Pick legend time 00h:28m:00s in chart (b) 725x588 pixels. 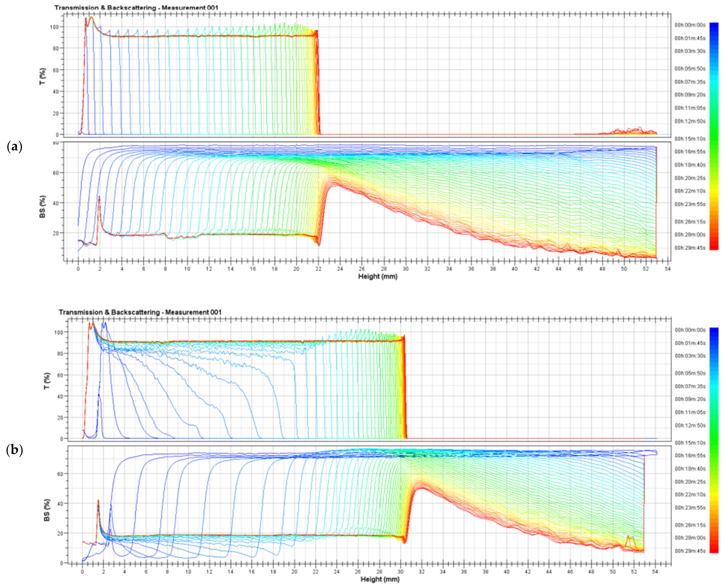pyautogui.click(x=690, y=538)
